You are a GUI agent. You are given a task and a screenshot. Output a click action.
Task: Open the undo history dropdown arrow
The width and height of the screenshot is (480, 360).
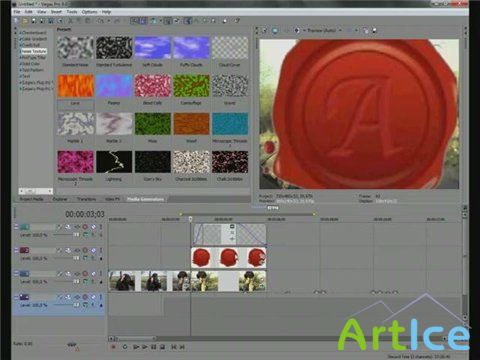pyautogui.click(x=109, y=21)
